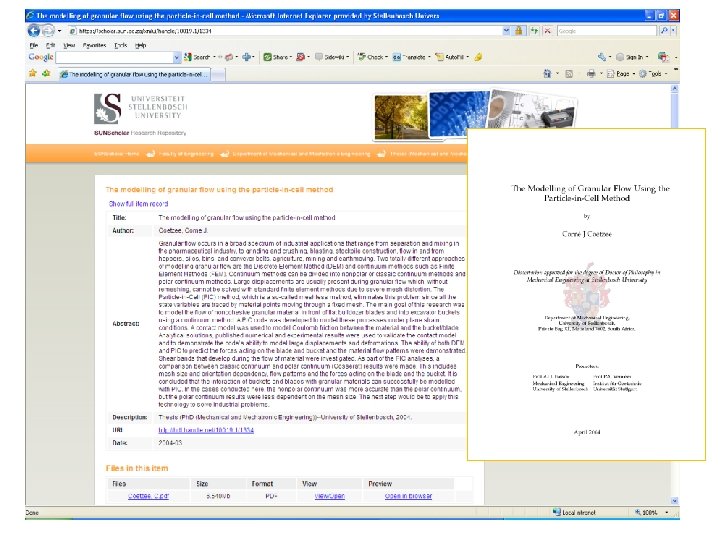Click the AutoFill button
The width and height of the screenshot is (720, 540).
coord(450,57)
